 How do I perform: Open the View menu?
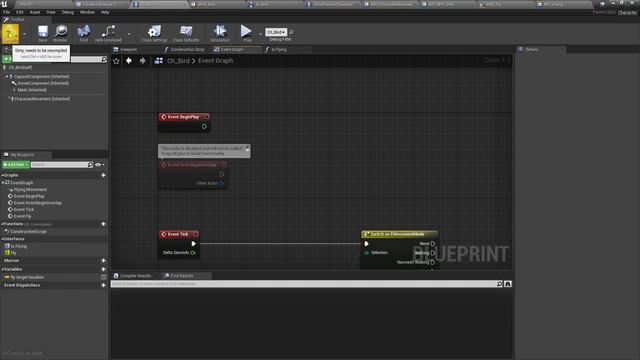51,12
